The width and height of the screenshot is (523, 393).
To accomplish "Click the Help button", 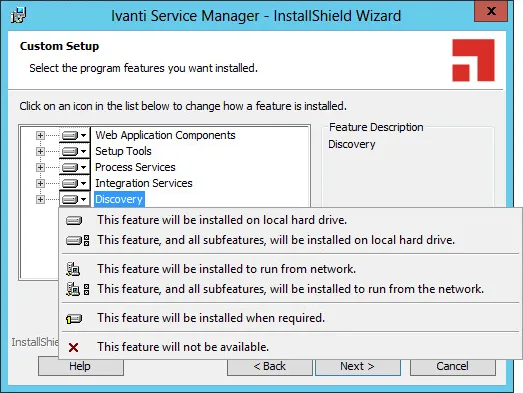I will click(81, 366).
